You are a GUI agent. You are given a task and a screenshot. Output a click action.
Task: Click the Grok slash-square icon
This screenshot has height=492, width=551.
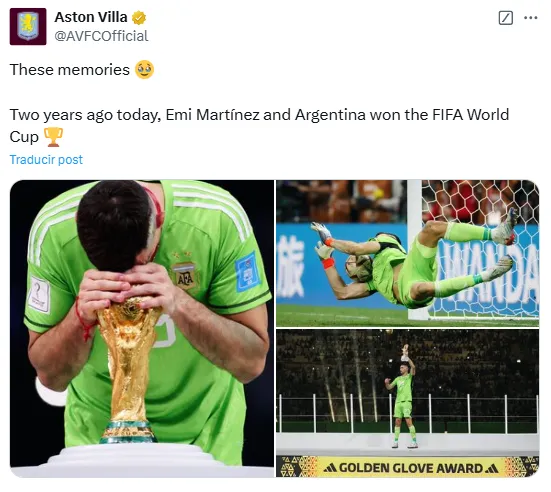pyautogui.click(x=506, y=18)
